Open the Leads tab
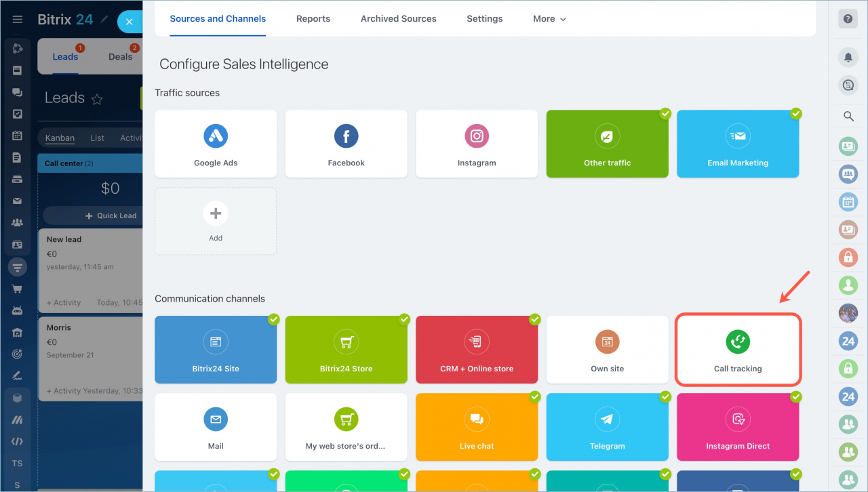This screenshot has height=492, width=868. [65, 56]
